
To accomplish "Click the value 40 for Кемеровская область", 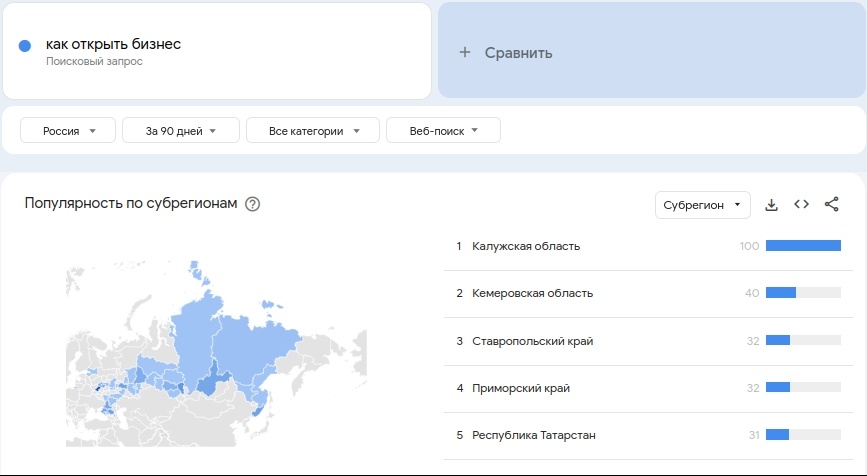I will [752, 294].
